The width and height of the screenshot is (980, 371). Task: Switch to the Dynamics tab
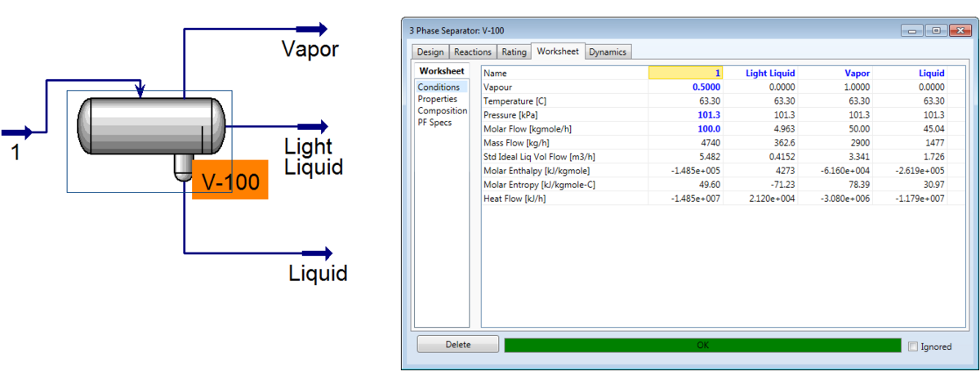click(x=608, y=52)
